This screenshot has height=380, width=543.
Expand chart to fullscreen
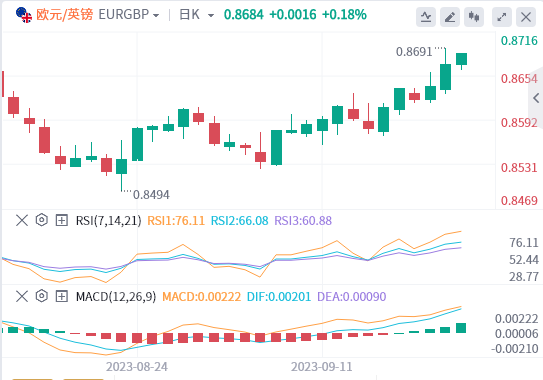pos(502,17)
